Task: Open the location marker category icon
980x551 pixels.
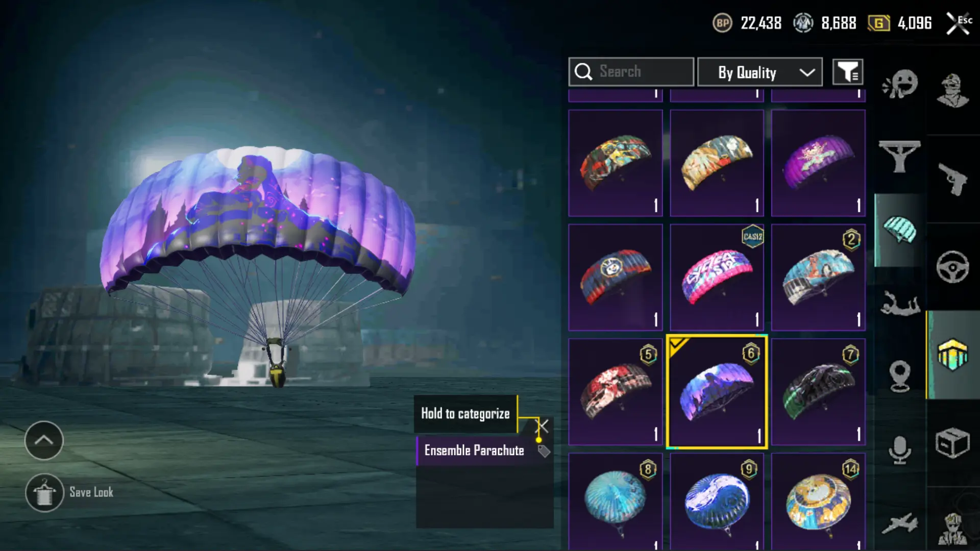Action: [x=900, y=376]
